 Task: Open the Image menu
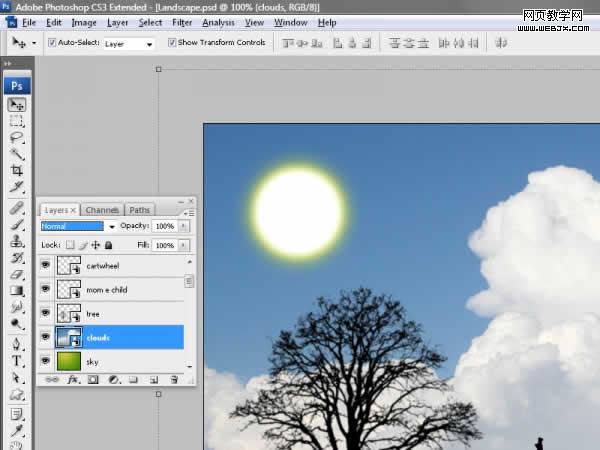tap(84, 23)
